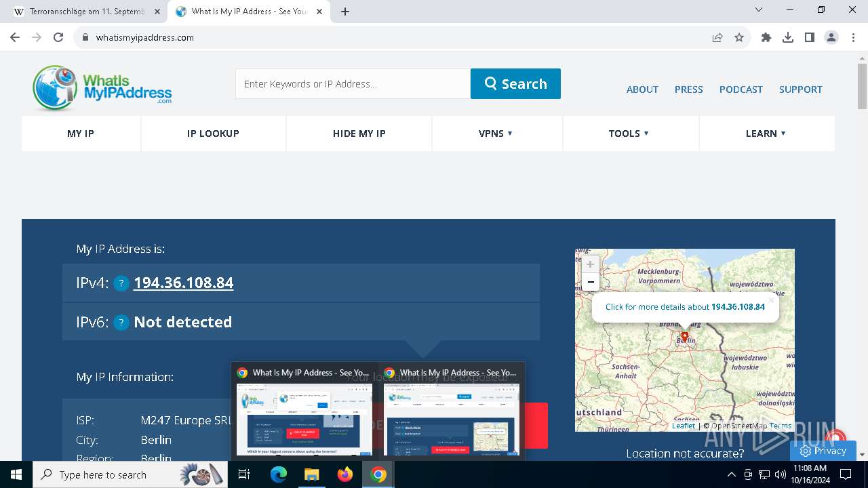The height and width of the screenshot is (488, 868).
Task: Click the share page icon
Action: pos(717,37)
